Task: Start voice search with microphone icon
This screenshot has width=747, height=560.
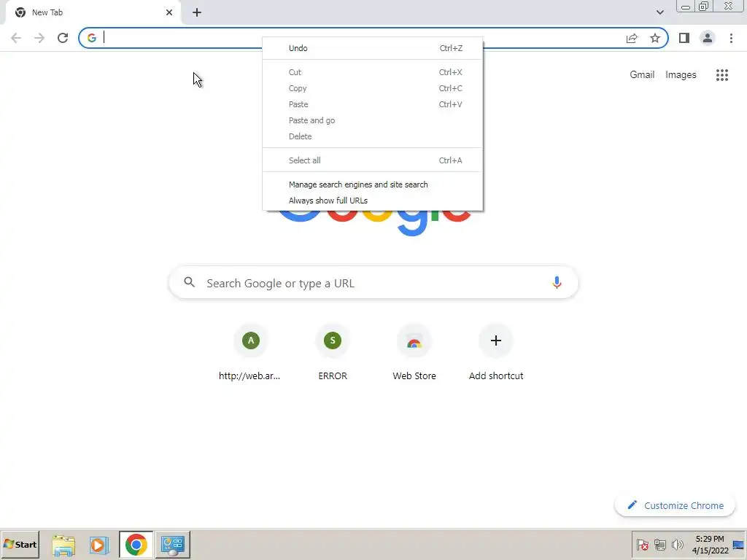Action: coord(557,282)
